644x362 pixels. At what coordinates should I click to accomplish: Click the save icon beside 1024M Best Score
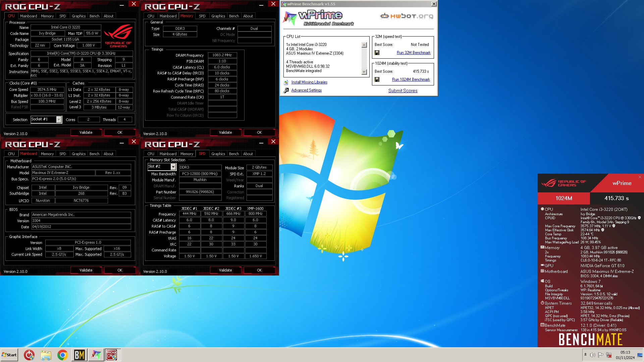(377, 79)
